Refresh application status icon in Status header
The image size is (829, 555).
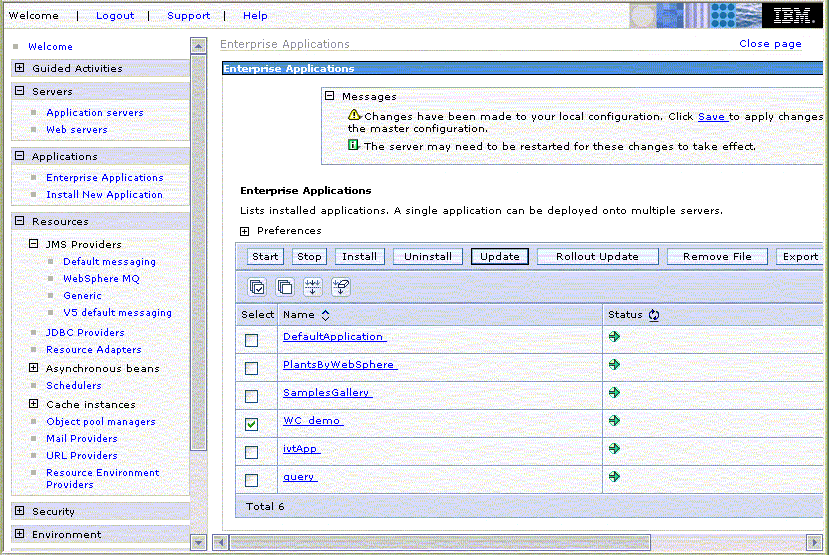pos(654,315)
